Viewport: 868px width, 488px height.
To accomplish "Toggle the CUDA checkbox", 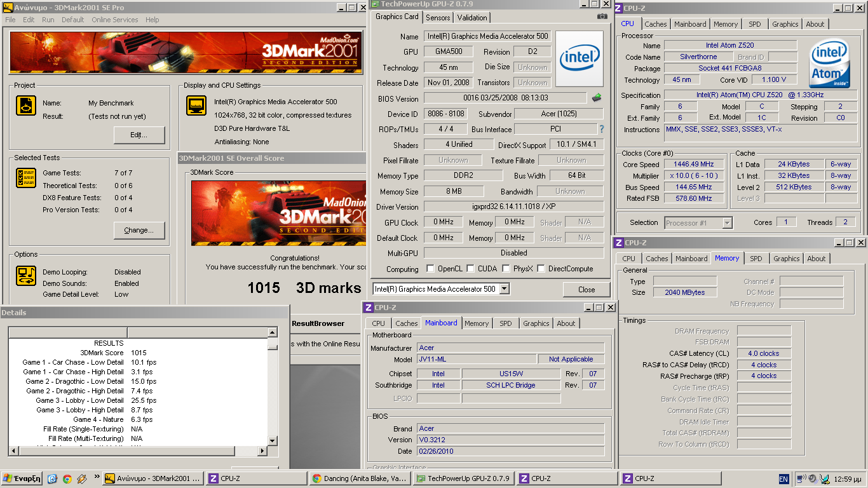I will (x=471, y=269).
